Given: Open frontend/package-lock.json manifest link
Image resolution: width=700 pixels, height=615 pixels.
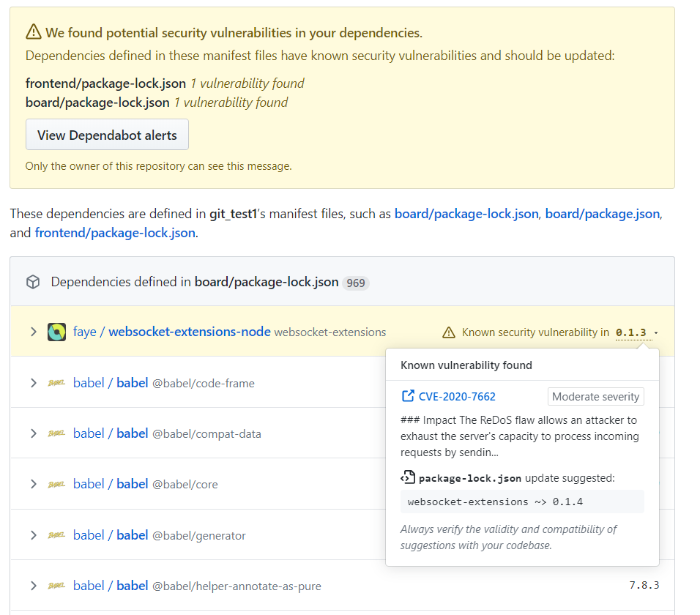Looking at the screenshot, I should click(x=115, y=233).
